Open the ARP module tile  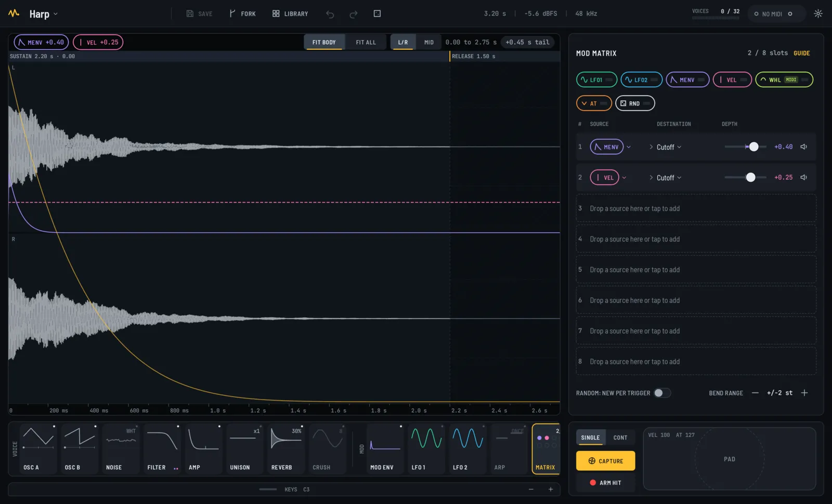(510, 449)
